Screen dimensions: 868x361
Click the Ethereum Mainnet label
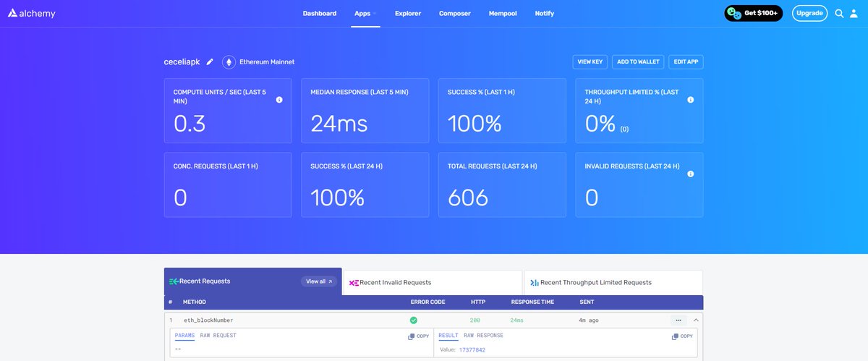pyautogui.click(x=267, y=62)
